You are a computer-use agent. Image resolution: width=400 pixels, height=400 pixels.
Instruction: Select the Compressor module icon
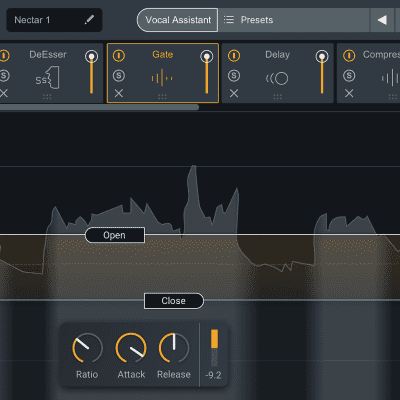click(390, 78)
